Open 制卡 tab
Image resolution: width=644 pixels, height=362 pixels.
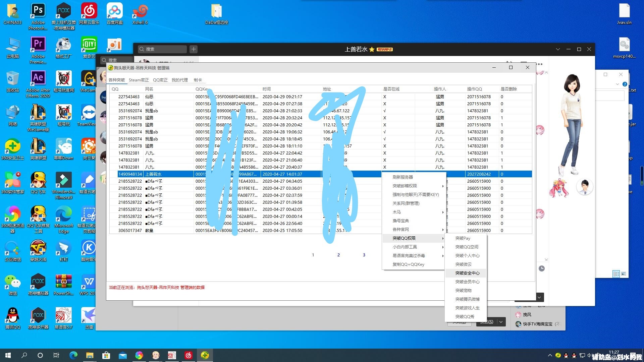click(x=198, y=80)
